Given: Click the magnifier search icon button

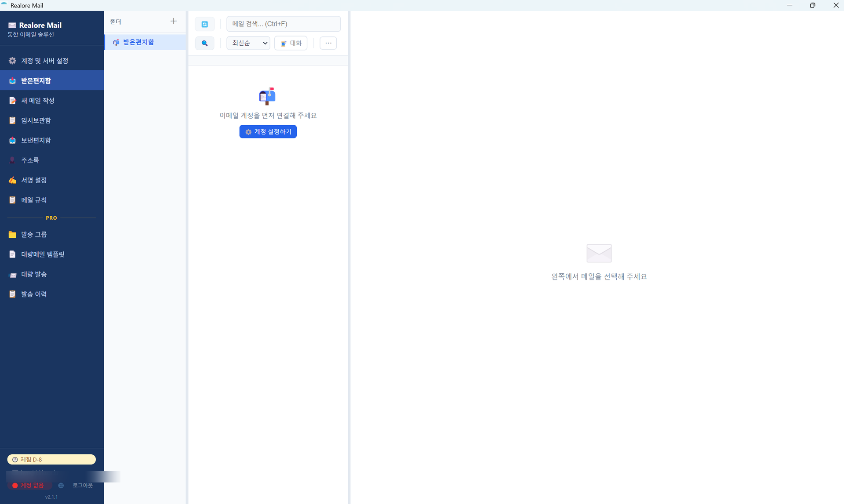Looking at the screenshot, I should point(204,43).
